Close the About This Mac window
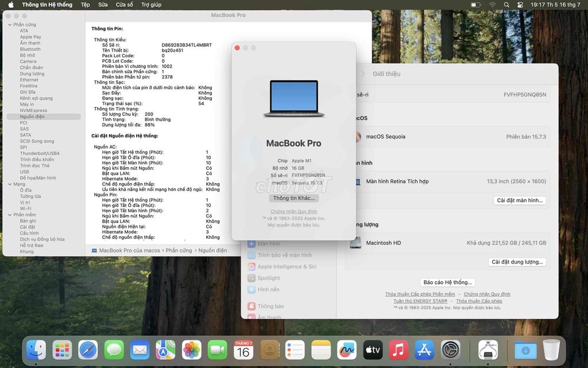 (237, 48)
